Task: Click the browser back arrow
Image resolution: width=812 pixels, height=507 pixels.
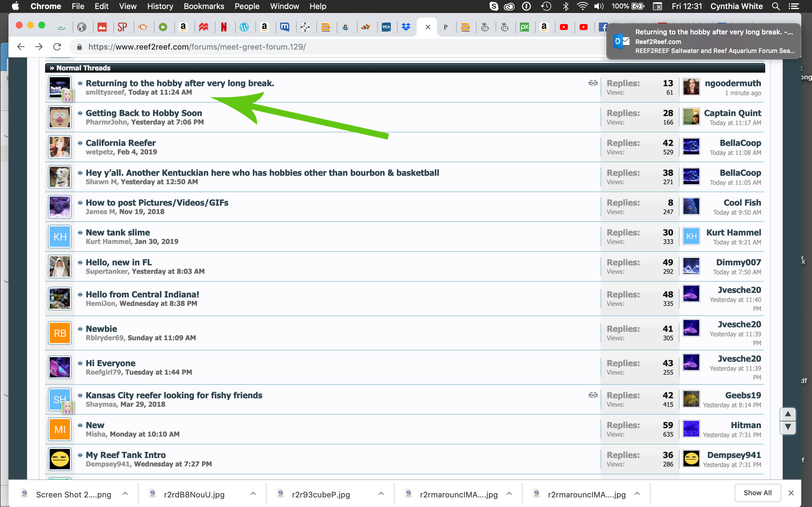Action: (x=21, y=46)
